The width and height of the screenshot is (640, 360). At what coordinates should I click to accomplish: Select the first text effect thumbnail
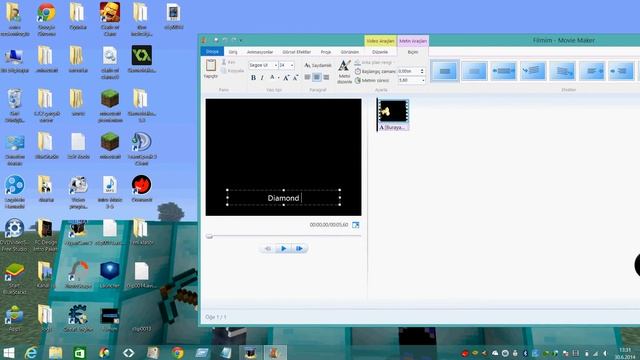point(444,71)
